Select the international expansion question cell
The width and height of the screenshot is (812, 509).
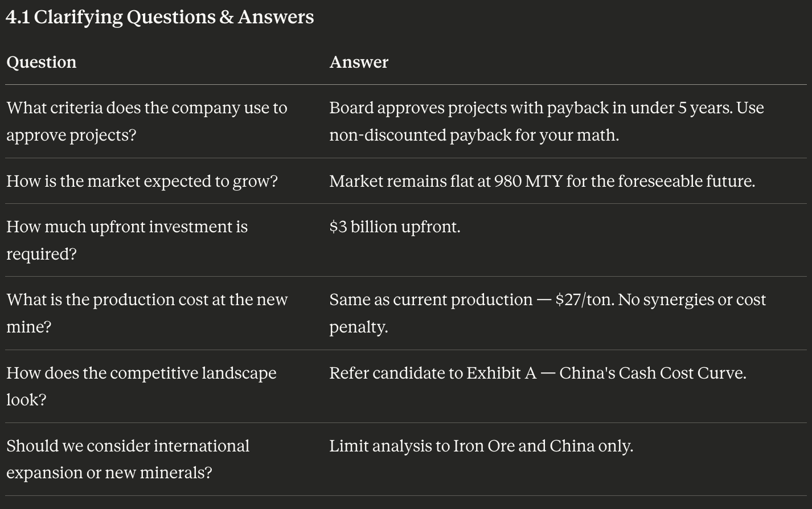(128, 459)
